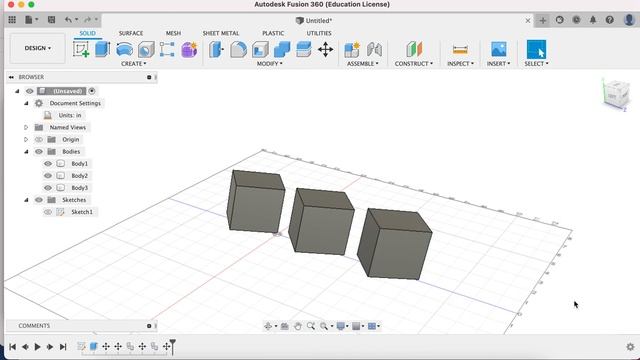
Task: Open the Help question mark
Action: pos(610,20)
